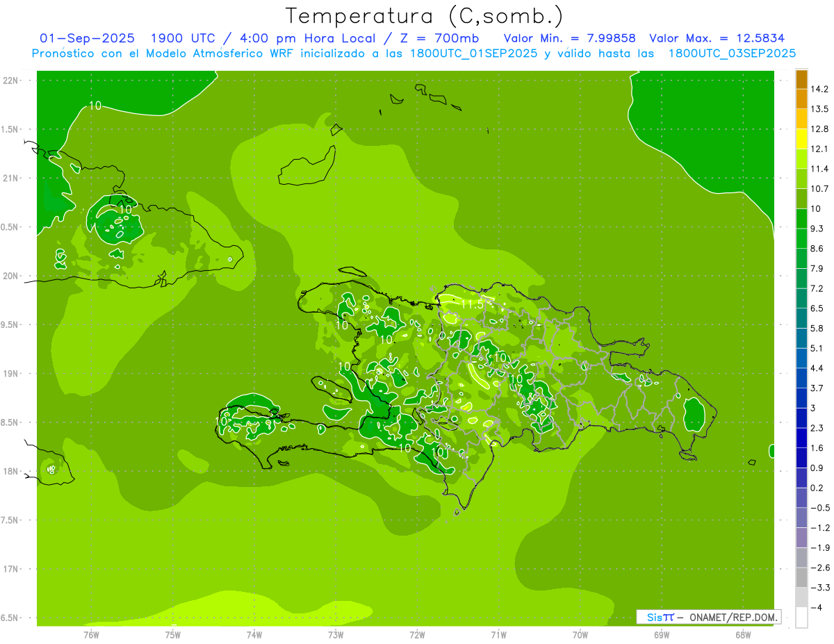Pick the orange swatch between 14.2 and 13.5
834x644 pixels.
(801, 99)
